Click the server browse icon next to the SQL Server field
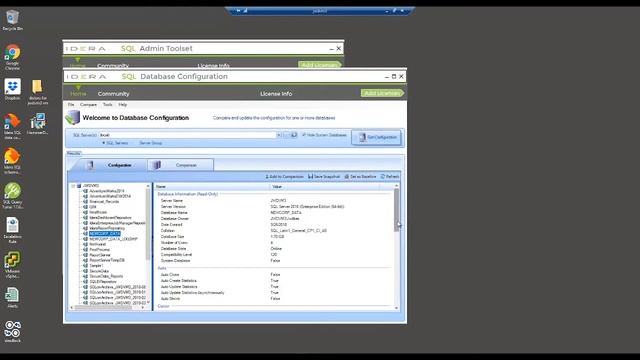 point(293,135)
